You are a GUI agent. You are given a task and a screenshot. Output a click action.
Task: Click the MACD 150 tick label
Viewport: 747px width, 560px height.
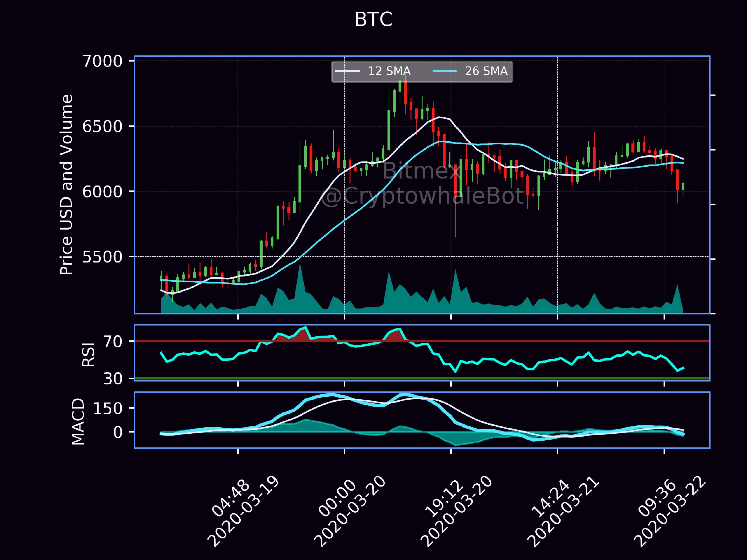[x=108, y=408]
